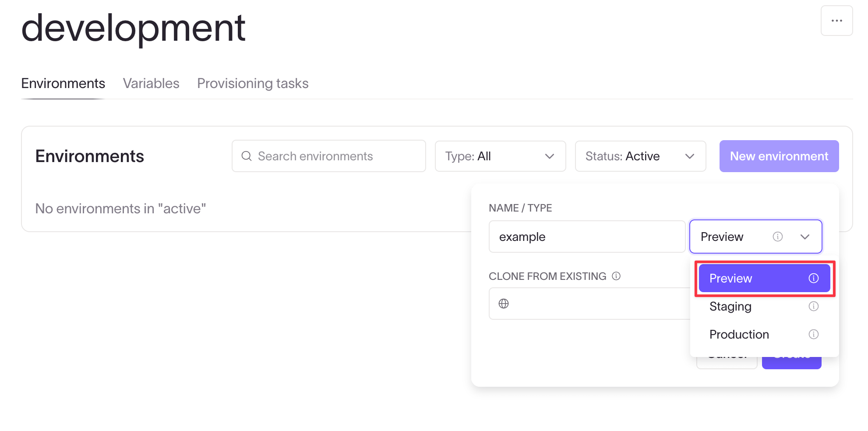Switch to the Variables tab
Screen dimensions: 868x431
point(151,83)
